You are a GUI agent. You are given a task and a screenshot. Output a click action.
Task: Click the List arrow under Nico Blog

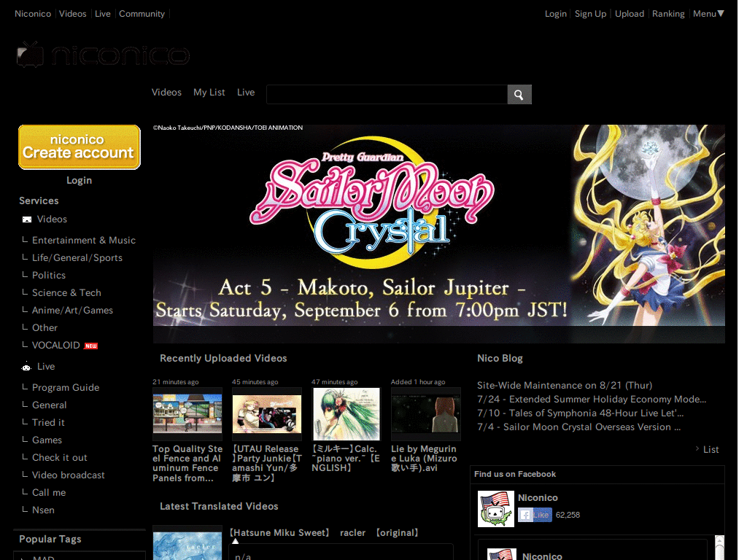point(707,449)
